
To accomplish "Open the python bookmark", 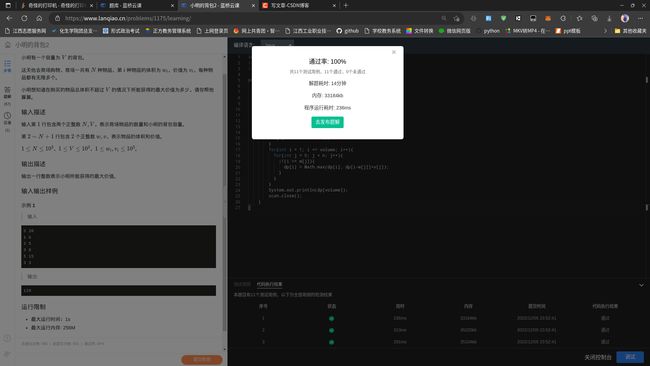I will 489,31.
